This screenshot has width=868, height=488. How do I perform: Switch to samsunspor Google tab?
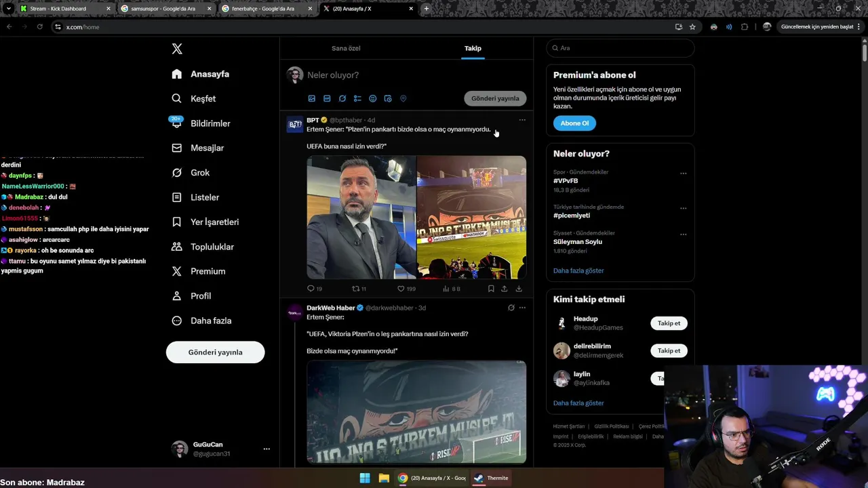coord(164,9)
